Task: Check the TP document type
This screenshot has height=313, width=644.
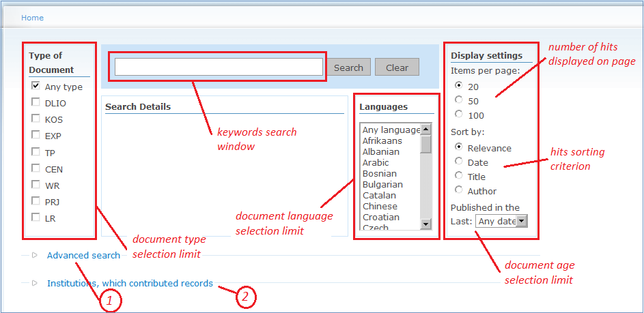Action: 36,152
